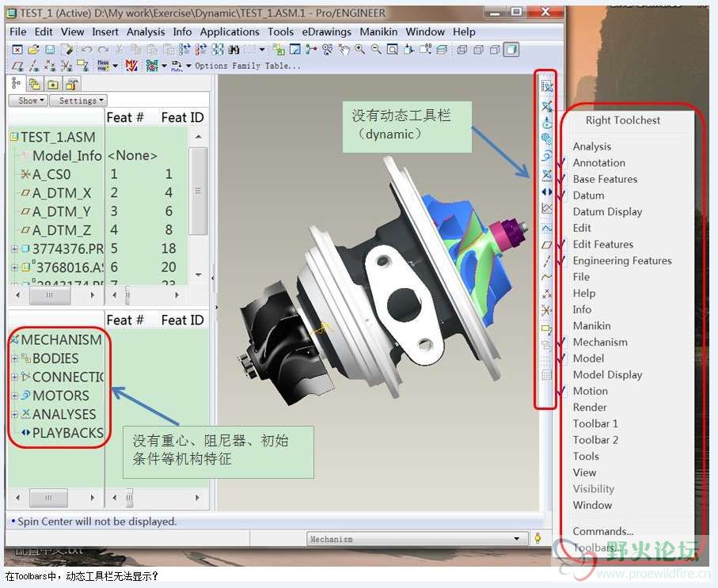Toggle datum axis display in second toolbar row
The width and height of the screenshot is (718, 588).
click(33, 66)
